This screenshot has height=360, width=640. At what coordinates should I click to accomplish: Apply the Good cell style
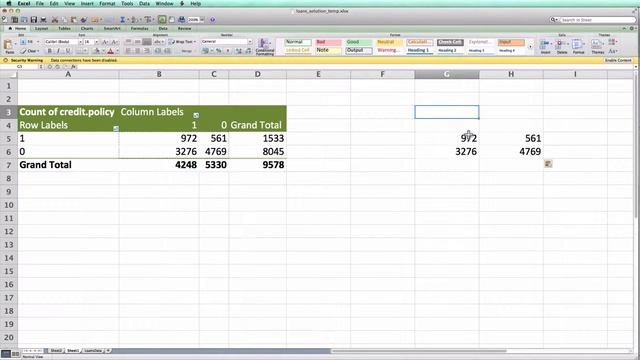pos(359,42)
